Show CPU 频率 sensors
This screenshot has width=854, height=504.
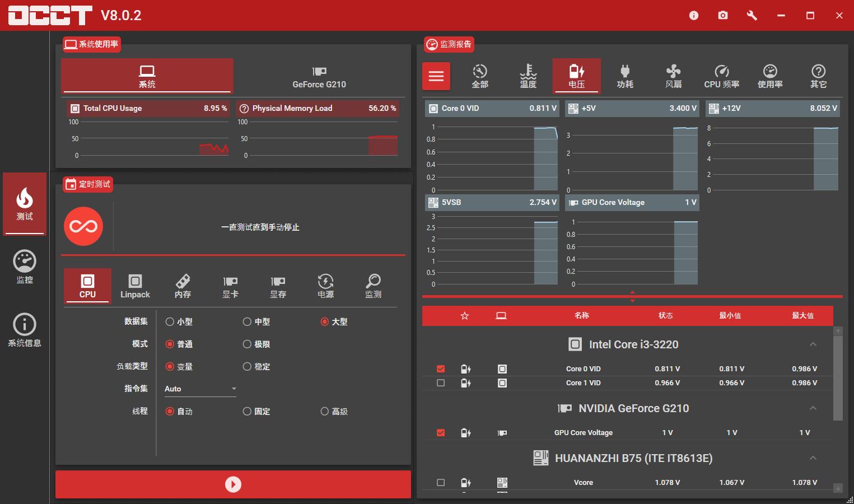click(722, 76)
